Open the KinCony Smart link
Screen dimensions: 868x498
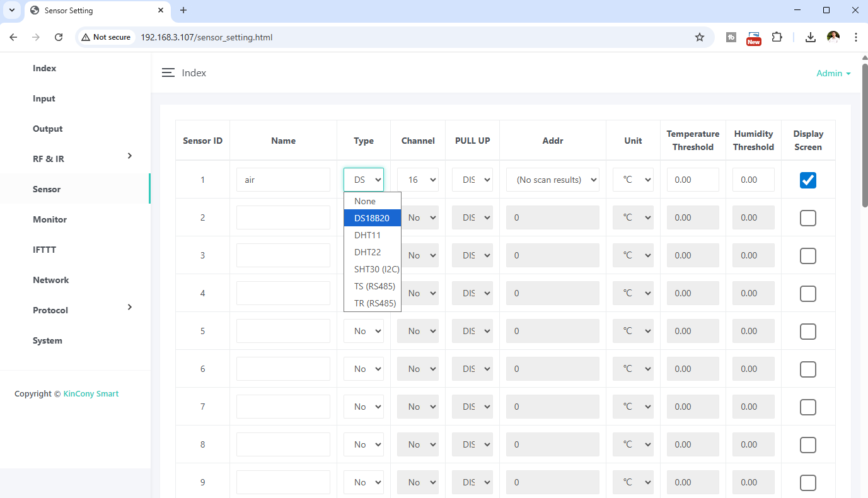coord(91,394)
